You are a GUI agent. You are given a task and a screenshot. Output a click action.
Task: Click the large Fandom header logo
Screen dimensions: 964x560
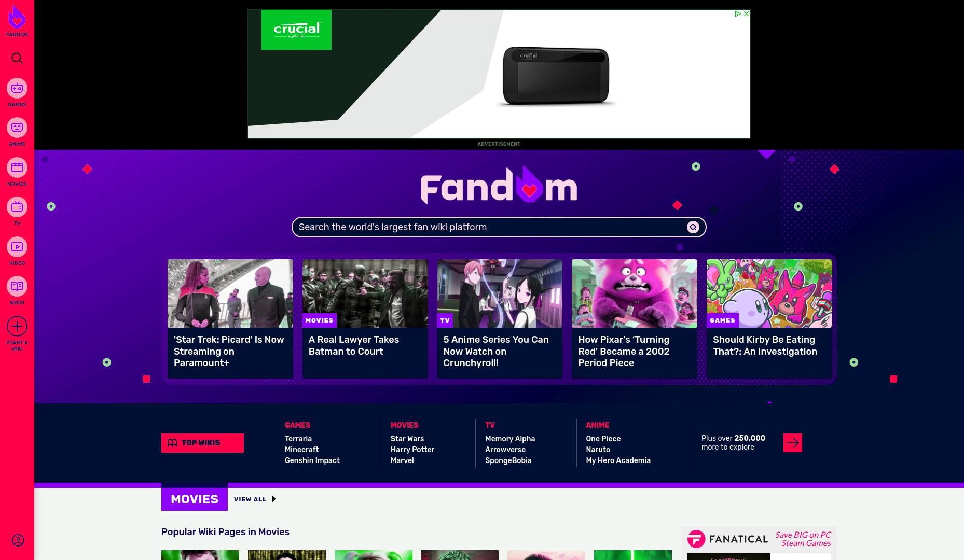499,185
